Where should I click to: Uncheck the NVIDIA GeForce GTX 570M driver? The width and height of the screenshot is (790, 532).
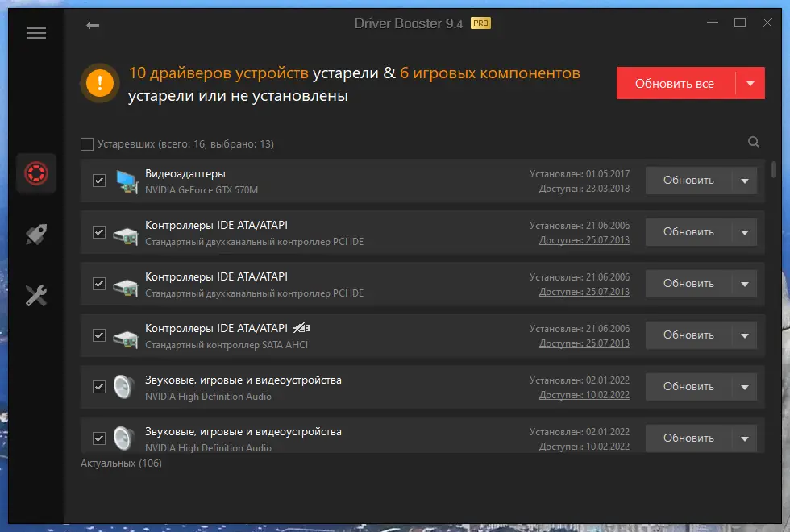99,181
